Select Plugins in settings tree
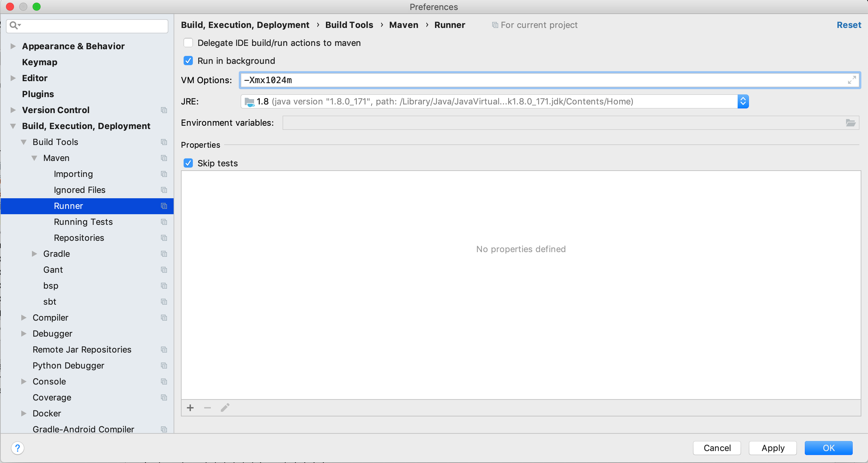This screenshot has height=463, width=868. 38,94
